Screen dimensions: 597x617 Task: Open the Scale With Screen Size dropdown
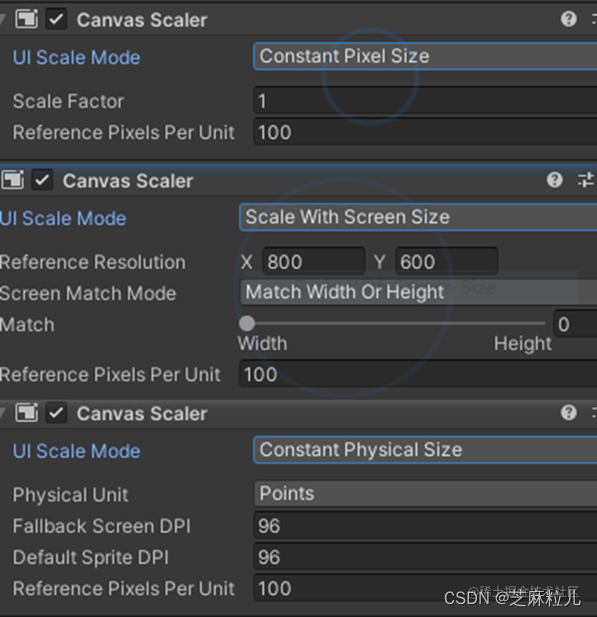click(x=418, y=217)
